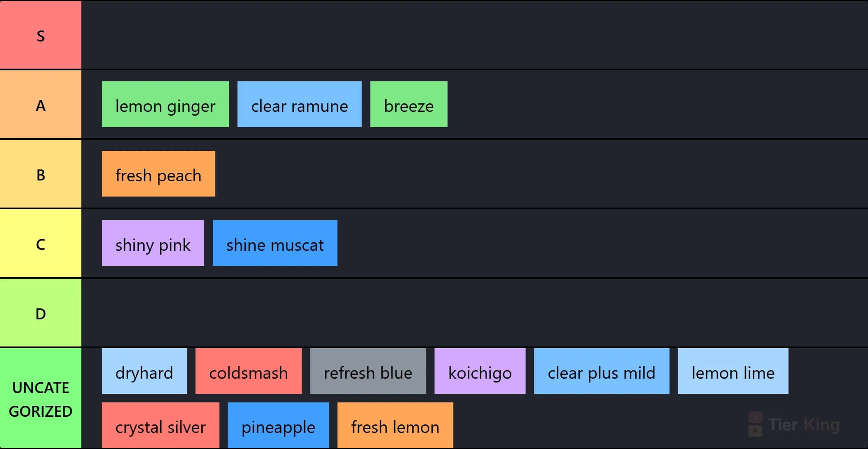Select the shine muscat tile
The image size is (868, 449).
(x=275, y=243)
